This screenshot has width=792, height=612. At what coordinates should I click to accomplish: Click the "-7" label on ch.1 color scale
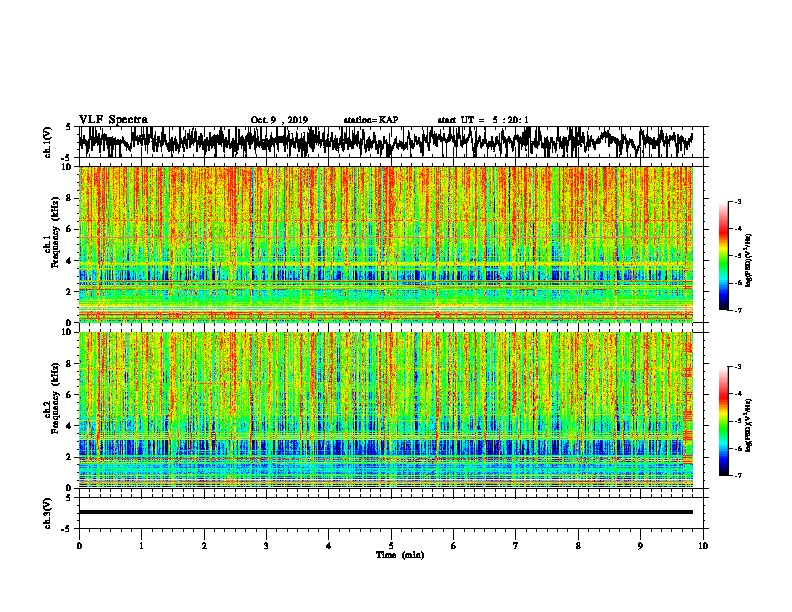point(738,310)
